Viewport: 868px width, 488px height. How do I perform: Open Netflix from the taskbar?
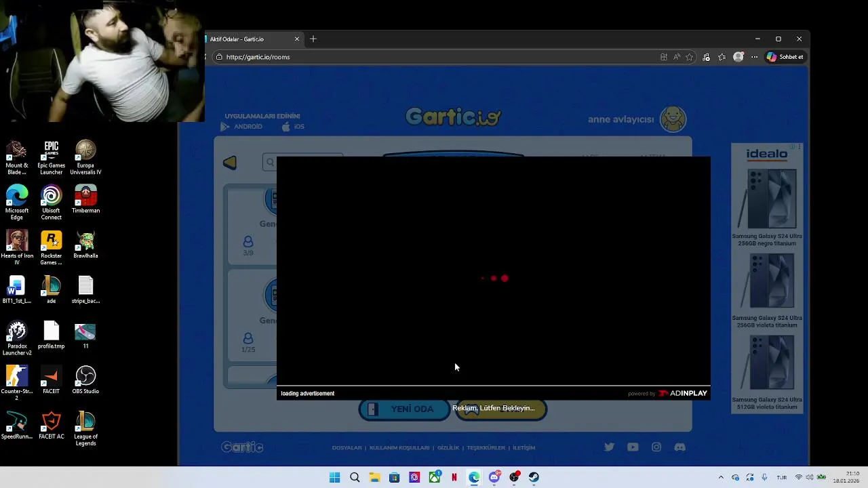[454, 477]
